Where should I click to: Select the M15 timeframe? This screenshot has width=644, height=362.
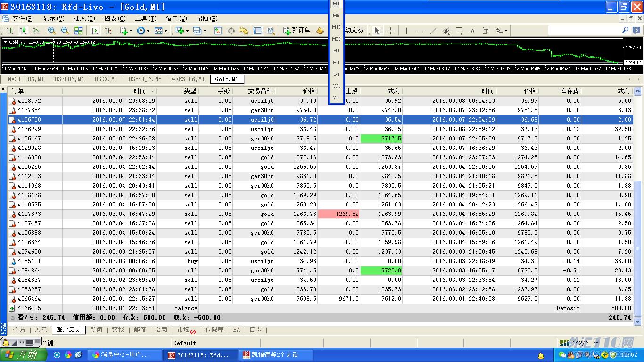coord(336,27)
